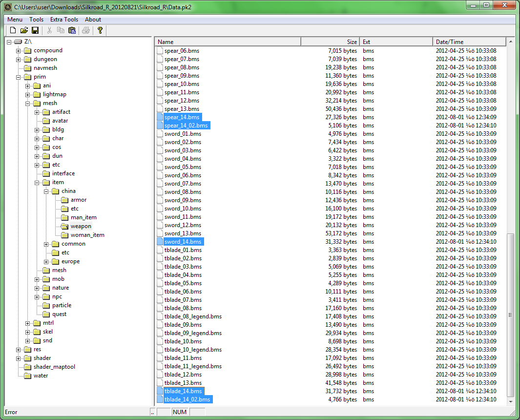The image size is (520, 420).
Task: Click the quest folder icon
Action: click(x=46, y=314)
